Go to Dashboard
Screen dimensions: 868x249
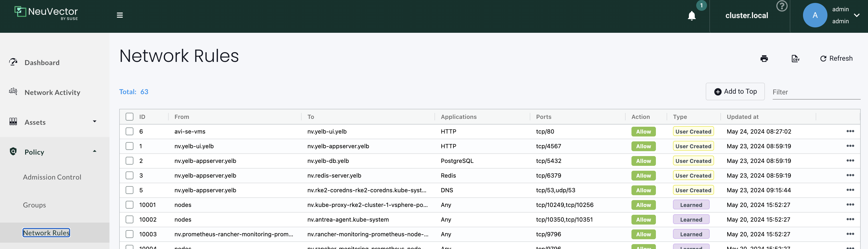pyautogui.click(x=42, y=62)
